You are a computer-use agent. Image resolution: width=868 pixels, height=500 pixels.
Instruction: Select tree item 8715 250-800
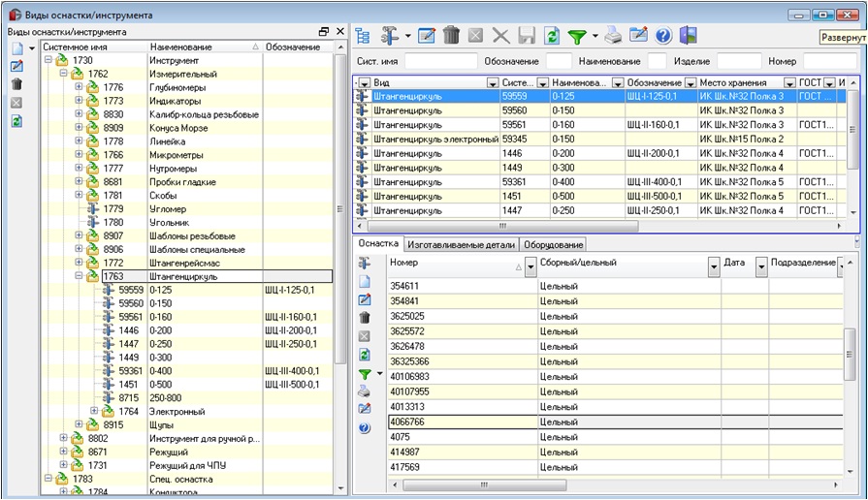186,397
